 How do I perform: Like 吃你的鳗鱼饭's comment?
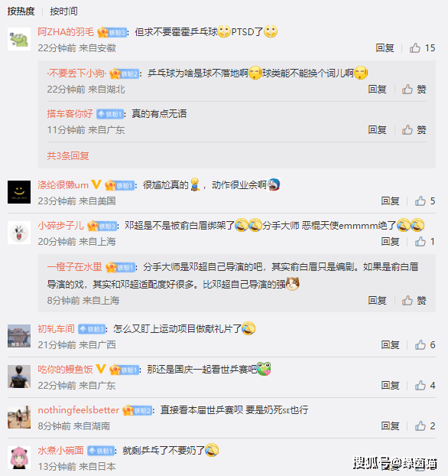tap(425, 386)
